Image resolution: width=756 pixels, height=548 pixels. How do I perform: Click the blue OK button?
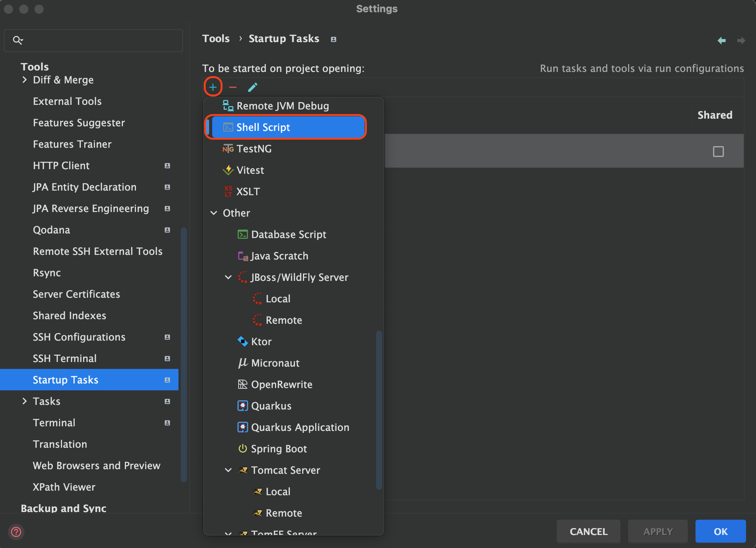coord(720,531)
